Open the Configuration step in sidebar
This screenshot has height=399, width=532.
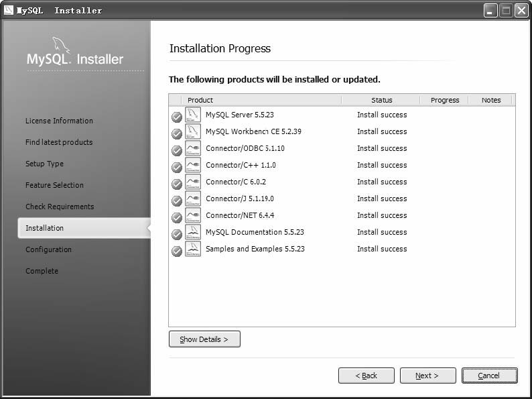(x=48, y=249)
